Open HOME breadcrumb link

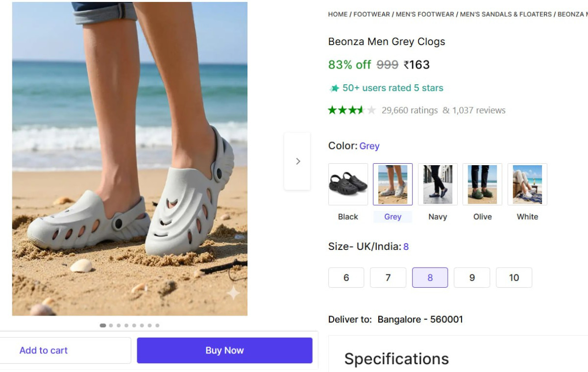tap(338, 14)
